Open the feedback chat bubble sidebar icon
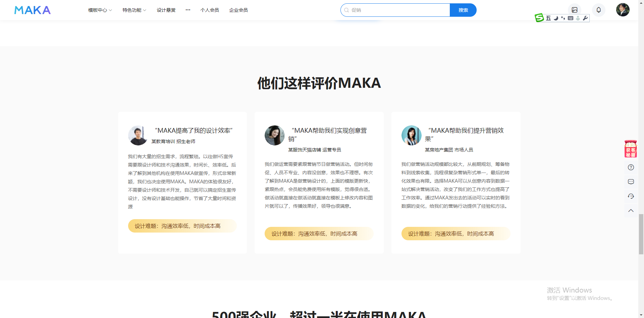The width and height of the screenshot is (644, 318). (x=631, y=182)
